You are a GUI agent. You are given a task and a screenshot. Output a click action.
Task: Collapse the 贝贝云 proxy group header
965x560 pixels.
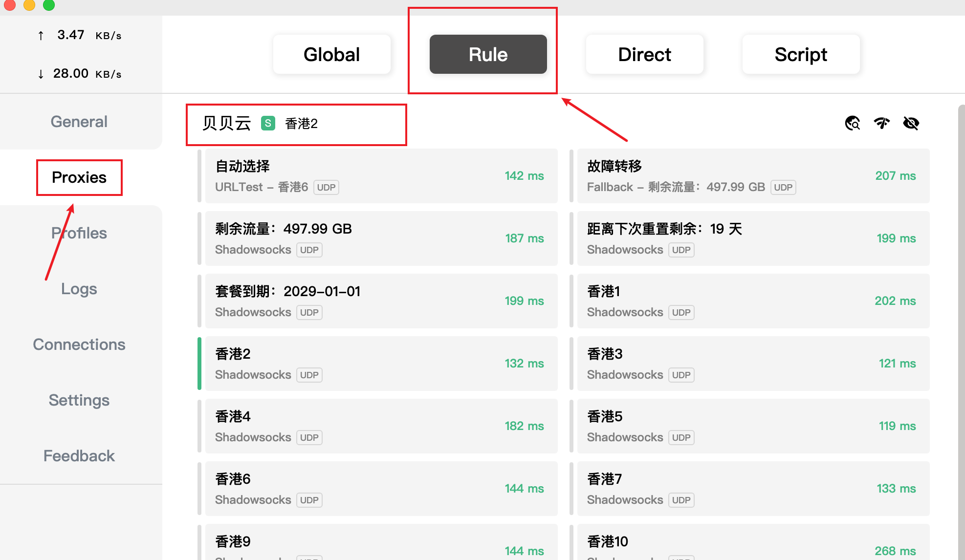227,123
